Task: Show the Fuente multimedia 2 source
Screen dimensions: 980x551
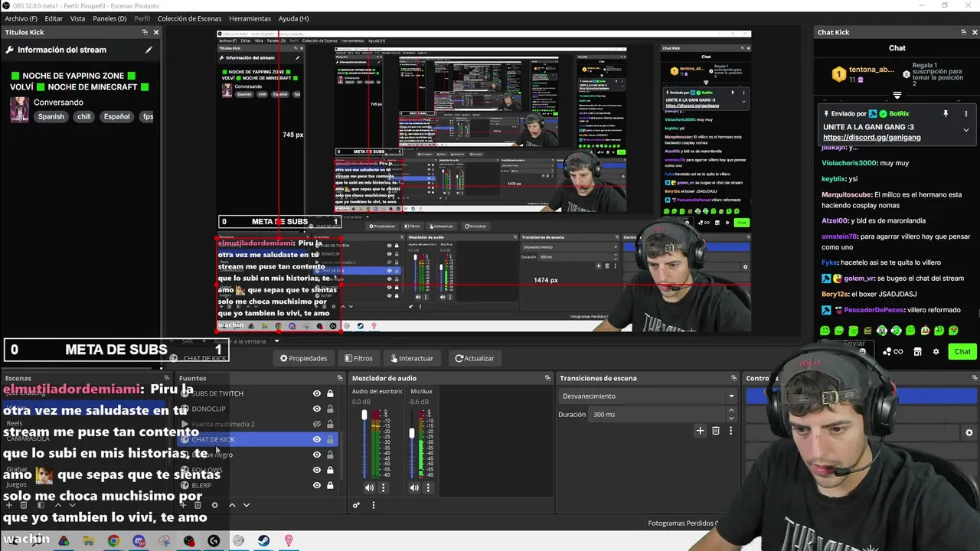Action: pyautogui.click(x=316, y=424)
